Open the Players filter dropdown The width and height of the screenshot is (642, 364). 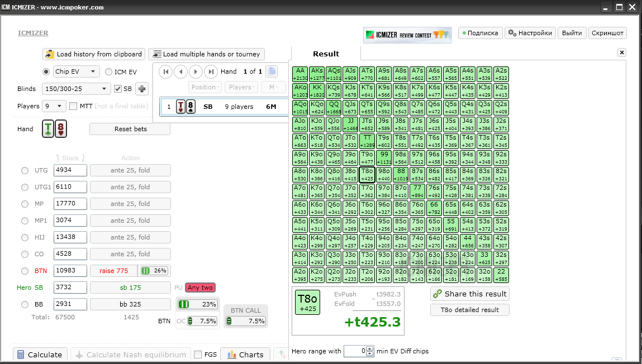click(241, 87)
